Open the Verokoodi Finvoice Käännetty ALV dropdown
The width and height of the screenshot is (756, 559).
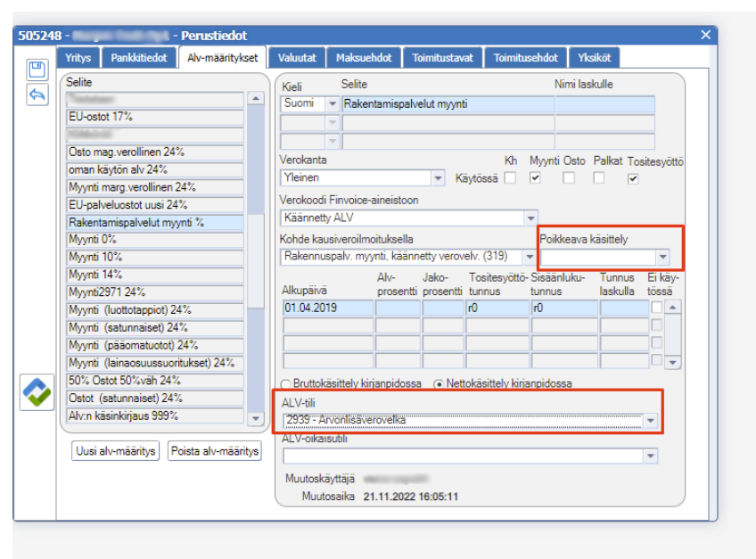[530, 218]
